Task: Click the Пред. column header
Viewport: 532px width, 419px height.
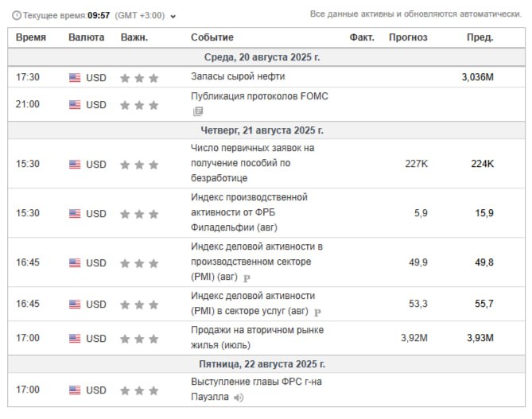Action: pyautogui.click(x=480, y=37)
